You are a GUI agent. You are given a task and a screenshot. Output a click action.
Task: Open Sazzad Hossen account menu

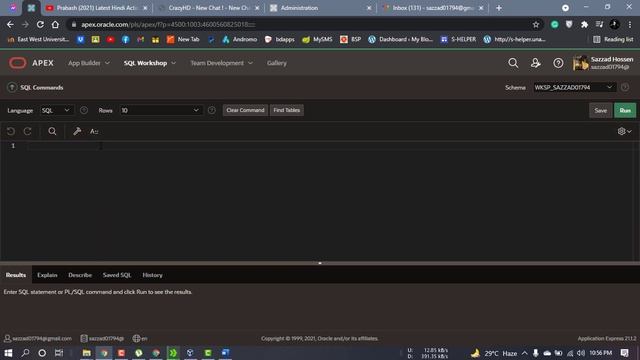pos(603,63)
